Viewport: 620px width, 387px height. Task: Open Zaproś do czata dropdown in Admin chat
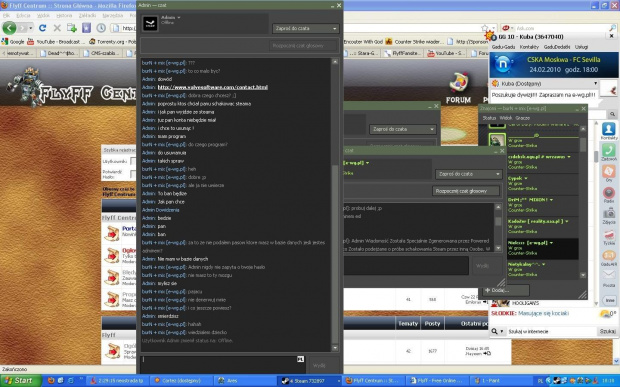tap(305, 28)
